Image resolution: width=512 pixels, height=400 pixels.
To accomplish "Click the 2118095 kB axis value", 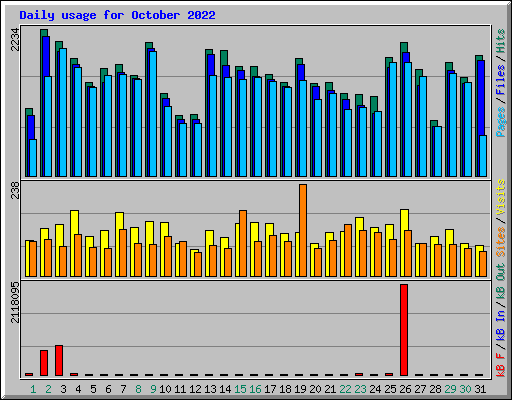I will 15,302.
